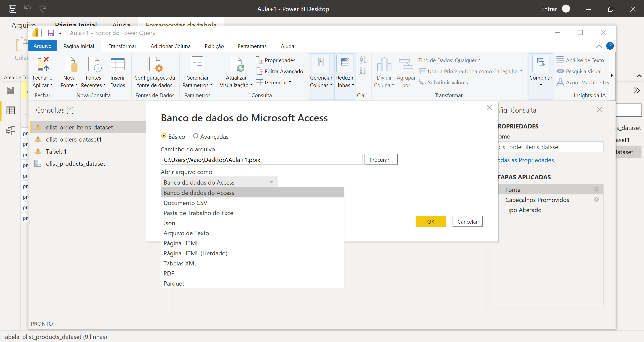This screenshot has height=342, width=644.
Task: Select Tipo Alterado applied step
Action: tap(550, 210)
